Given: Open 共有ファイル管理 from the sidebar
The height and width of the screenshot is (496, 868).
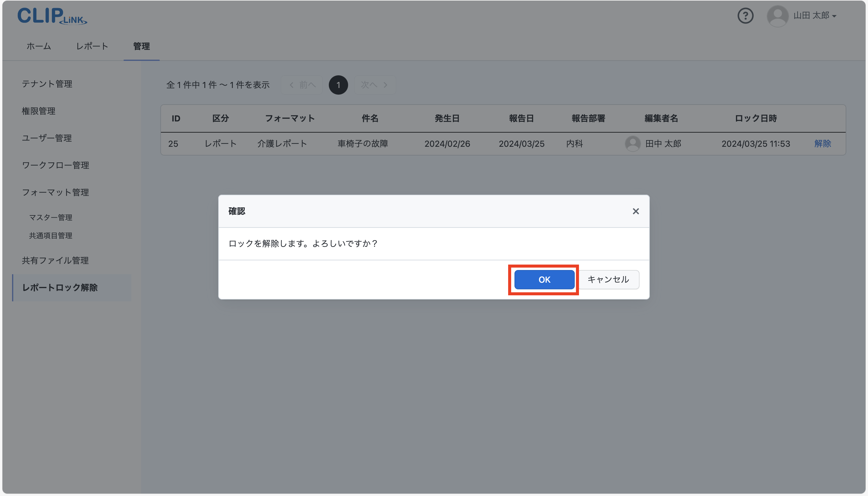Looking at the screenshot, I should point(55,261).
